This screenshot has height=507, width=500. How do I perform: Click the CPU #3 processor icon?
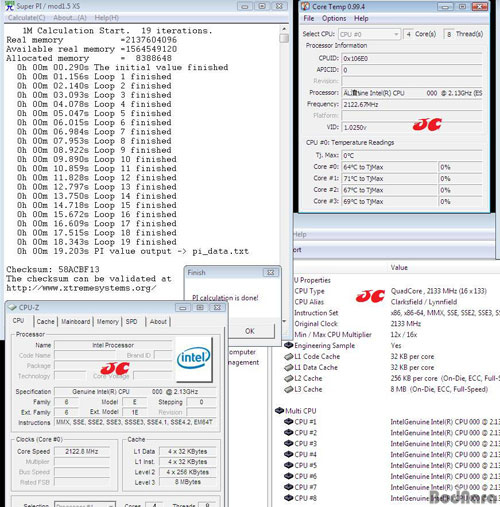tap(288, 443)
